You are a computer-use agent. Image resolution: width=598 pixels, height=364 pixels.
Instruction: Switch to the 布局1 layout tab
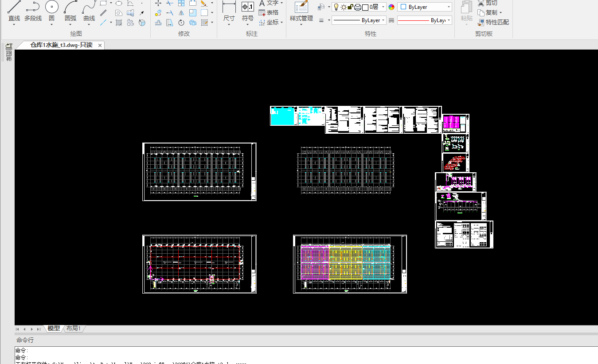click(x=74, y=329)
